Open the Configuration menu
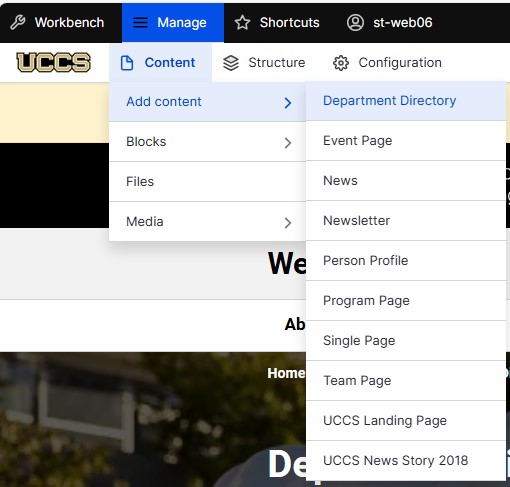510x487 pixels. [387, 63]
